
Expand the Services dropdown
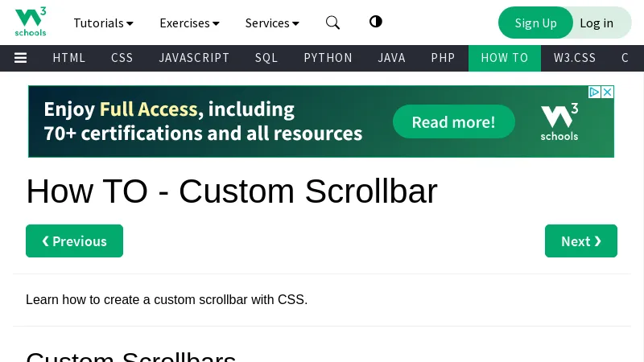(x=272, y=23)
